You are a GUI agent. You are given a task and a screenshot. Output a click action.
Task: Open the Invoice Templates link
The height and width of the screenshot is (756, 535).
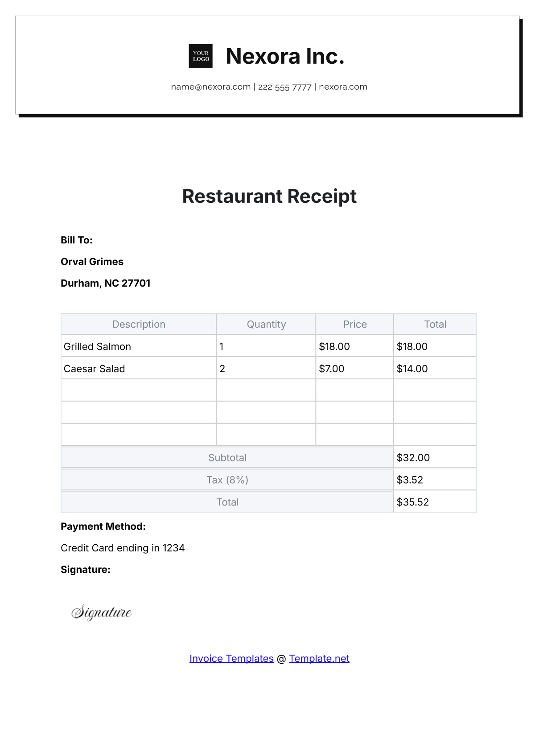coord(231,658)
